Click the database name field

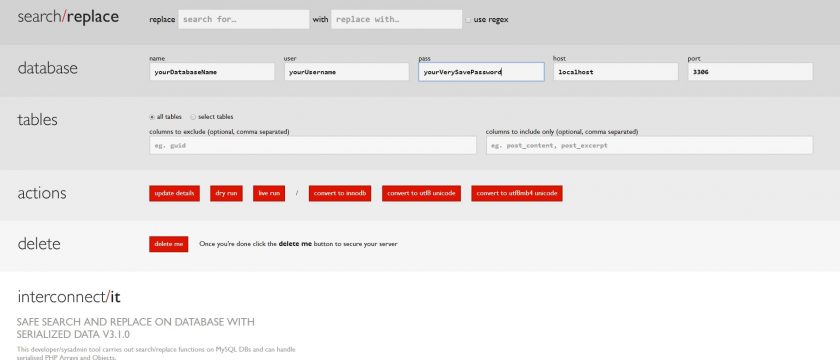pos(212,72)
